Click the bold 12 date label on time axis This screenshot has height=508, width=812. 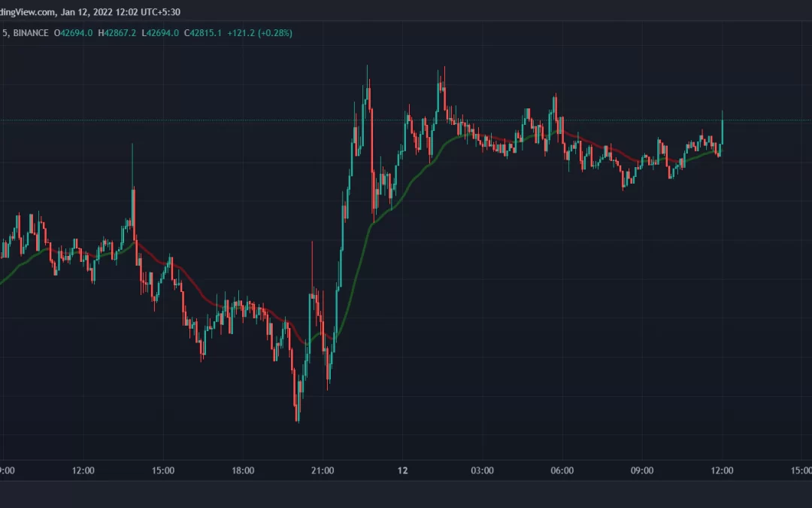point(402,470)
